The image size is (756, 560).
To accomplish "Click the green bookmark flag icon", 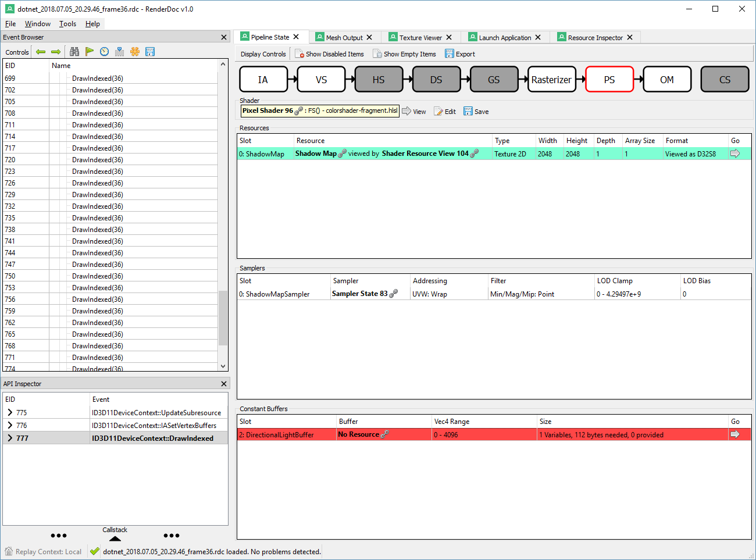I will click(x=90, y=52).
